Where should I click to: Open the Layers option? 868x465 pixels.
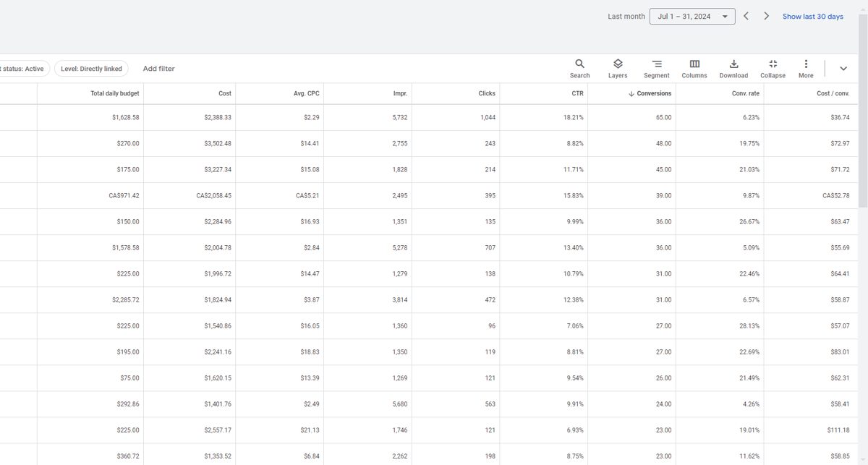point(618,69)
